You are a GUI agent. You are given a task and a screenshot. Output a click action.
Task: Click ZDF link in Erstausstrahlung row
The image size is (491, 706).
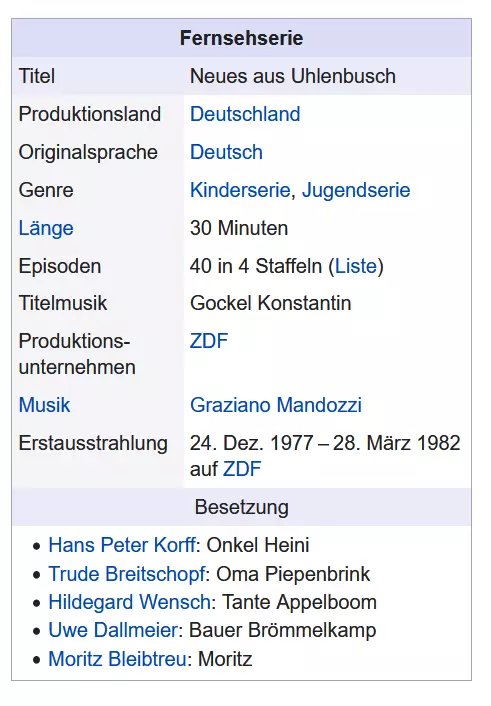point(242,469)
